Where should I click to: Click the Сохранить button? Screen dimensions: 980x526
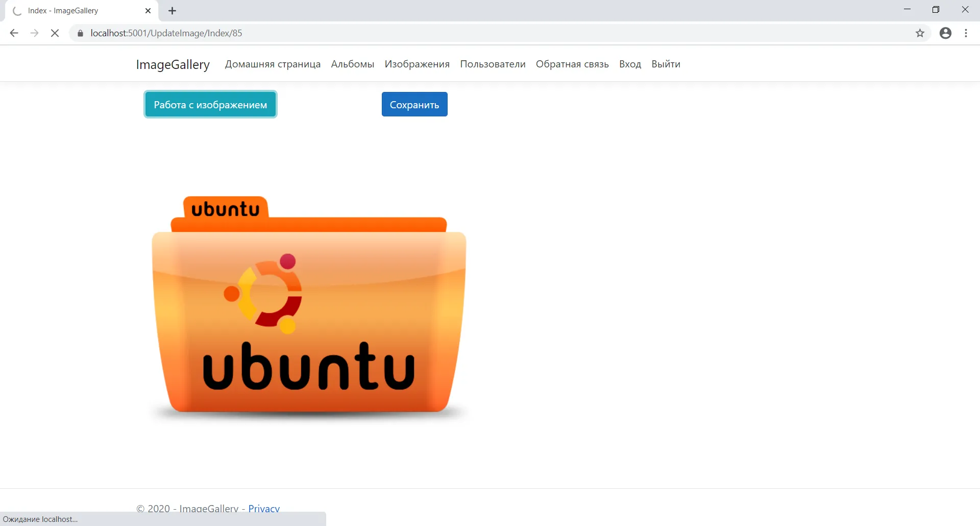pos(414,105)
